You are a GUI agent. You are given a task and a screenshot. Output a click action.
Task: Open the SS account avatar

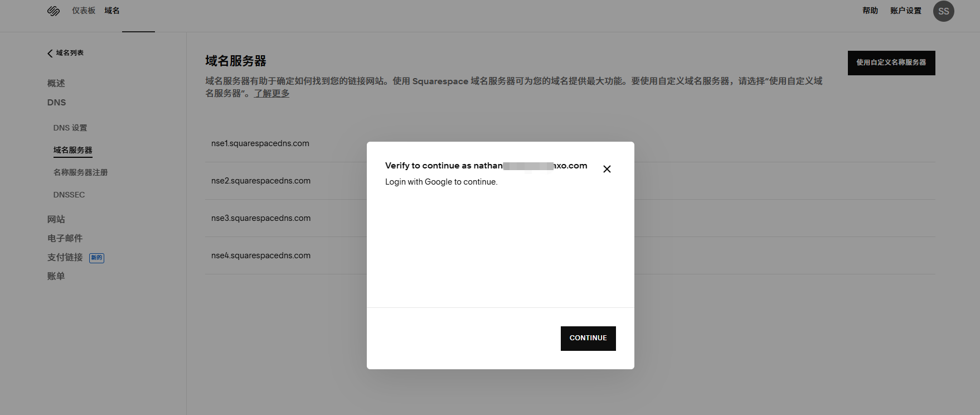pyautogui.click(x=943, y=11)
